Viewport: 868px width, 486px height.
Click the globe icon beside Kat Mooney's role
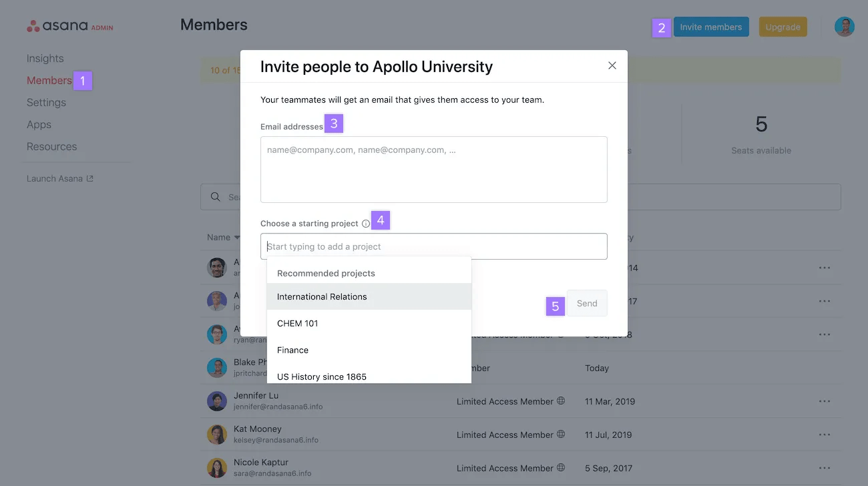coord(560,435)
